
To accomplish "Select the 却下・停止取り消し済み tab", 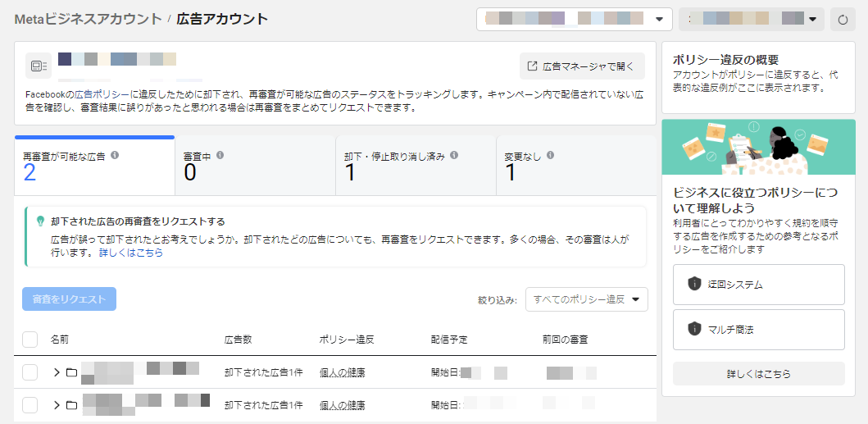I will point(416,165).
